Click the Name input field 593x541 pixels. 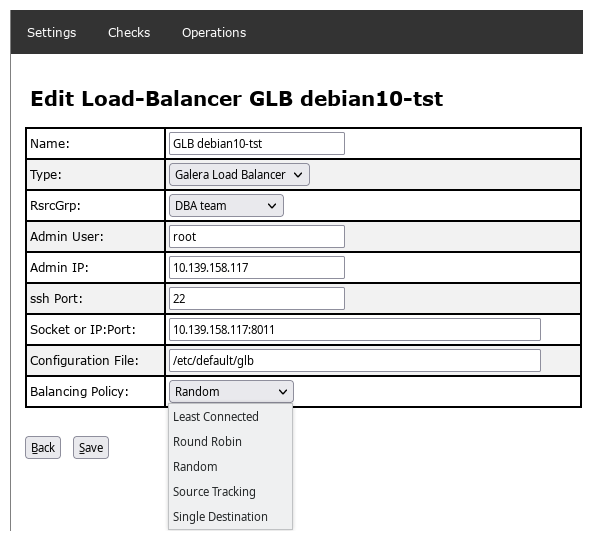pos(257,144)
